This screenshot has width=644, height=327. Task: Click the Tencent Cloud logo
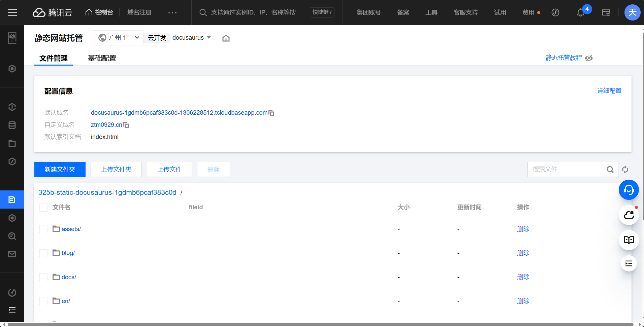click(52, 12)
